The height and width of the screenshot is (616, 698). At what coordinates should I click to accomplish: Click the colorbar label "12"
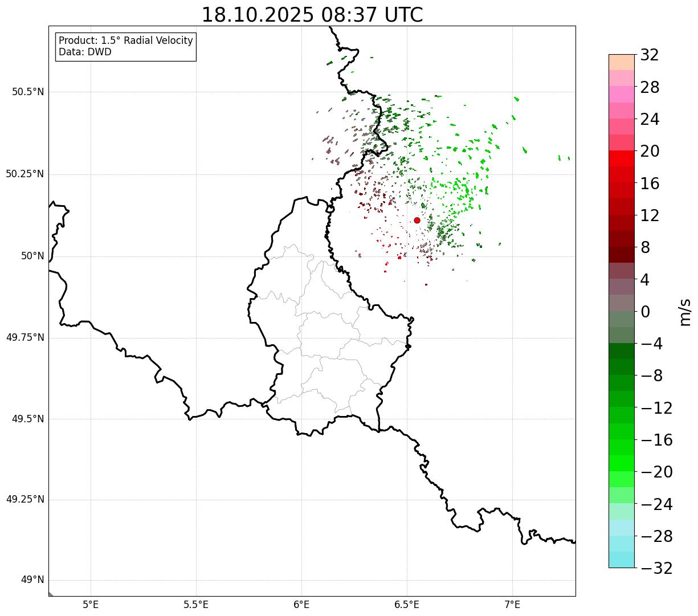[x=650, y=215]
